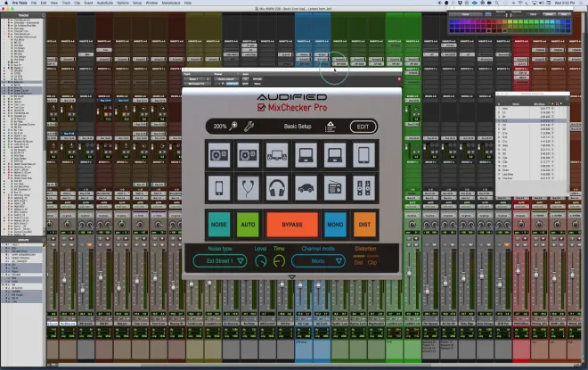Toggle the NOISE button in MixChecker

pyautogui.click(x=219, y=225)
